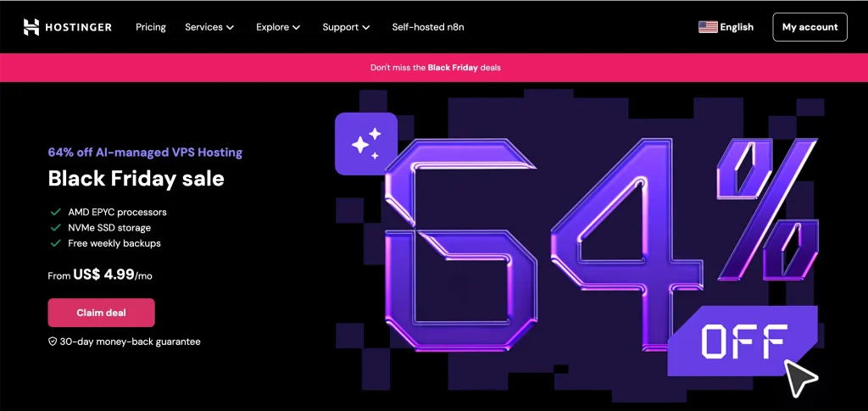
Task: Click the sparkle AI icon tile
Action: click(x=366, y=143)
